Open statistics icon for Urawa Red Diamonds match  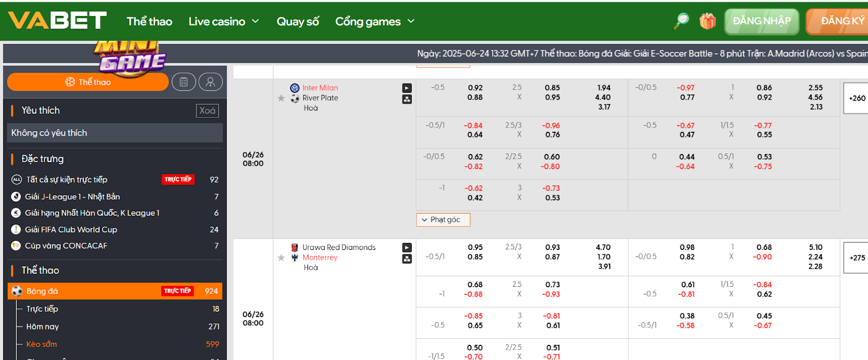(x=407, y=259)
